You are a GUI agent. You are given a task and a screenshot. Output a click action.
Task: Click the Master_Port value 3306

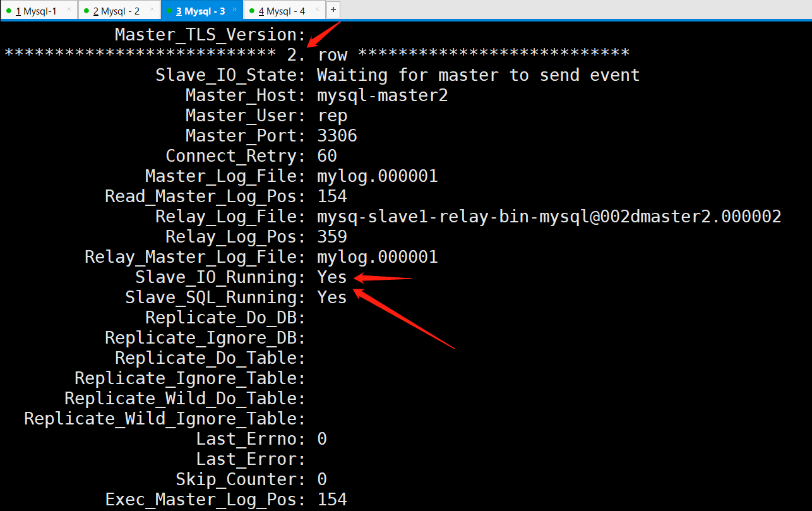337,136
